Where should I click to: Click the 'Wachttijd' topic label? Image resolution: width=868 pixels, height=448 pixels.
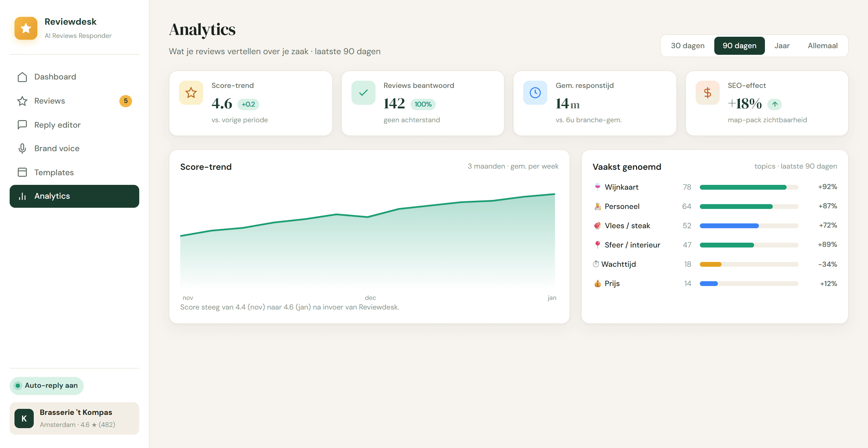click(618, 264)
